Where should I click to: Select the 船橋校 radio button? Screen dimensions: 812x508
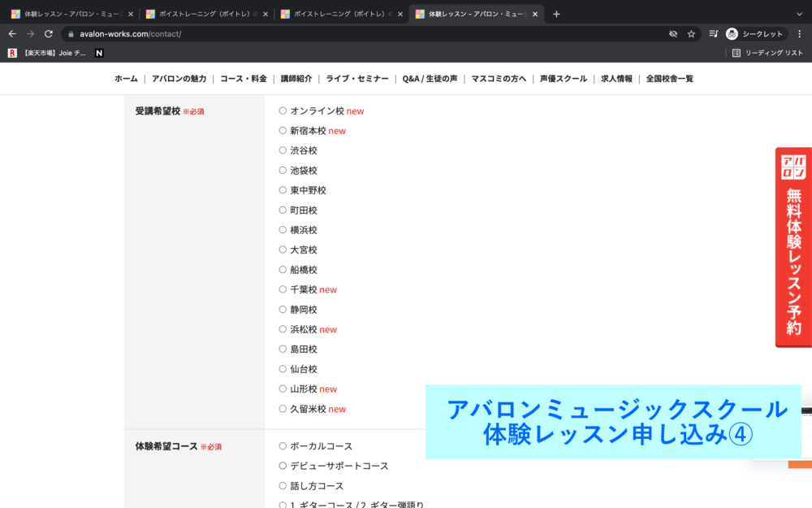pyautogui.click(x=283, y=270)
